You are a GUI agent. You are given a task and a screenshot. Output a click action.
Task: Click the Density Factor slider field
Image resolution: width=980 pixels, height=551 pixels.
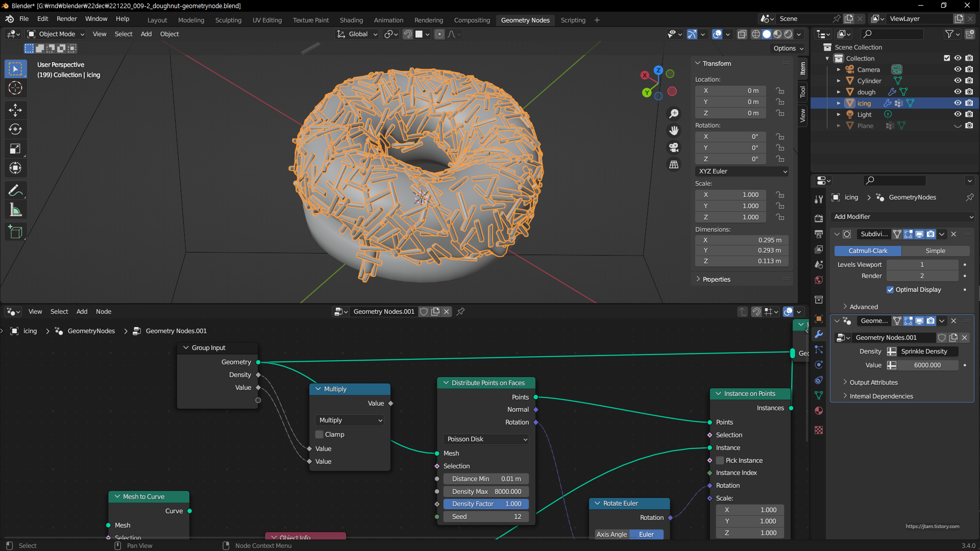(486, 504)
